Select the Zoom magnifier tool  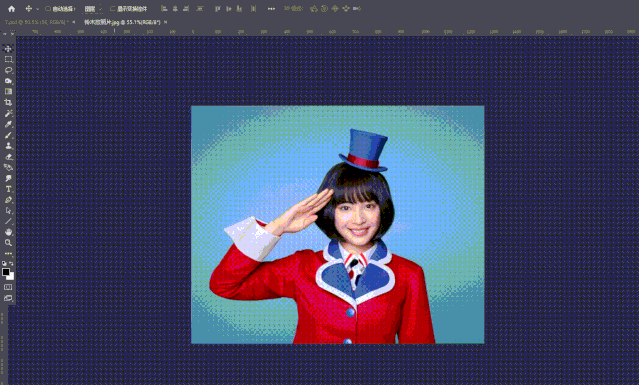[8, 243]
